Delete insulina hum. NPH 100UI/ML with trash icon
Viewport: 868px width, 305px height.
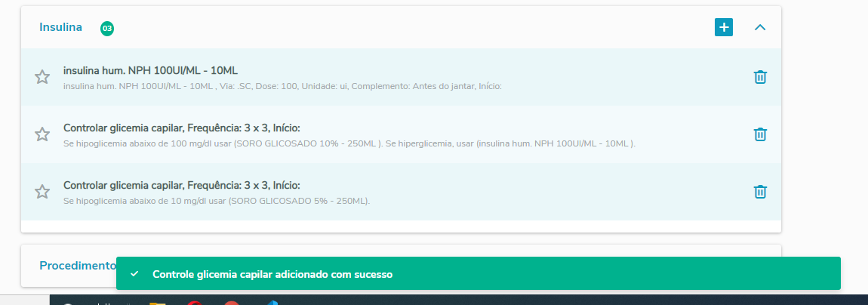tap(760, 77)
